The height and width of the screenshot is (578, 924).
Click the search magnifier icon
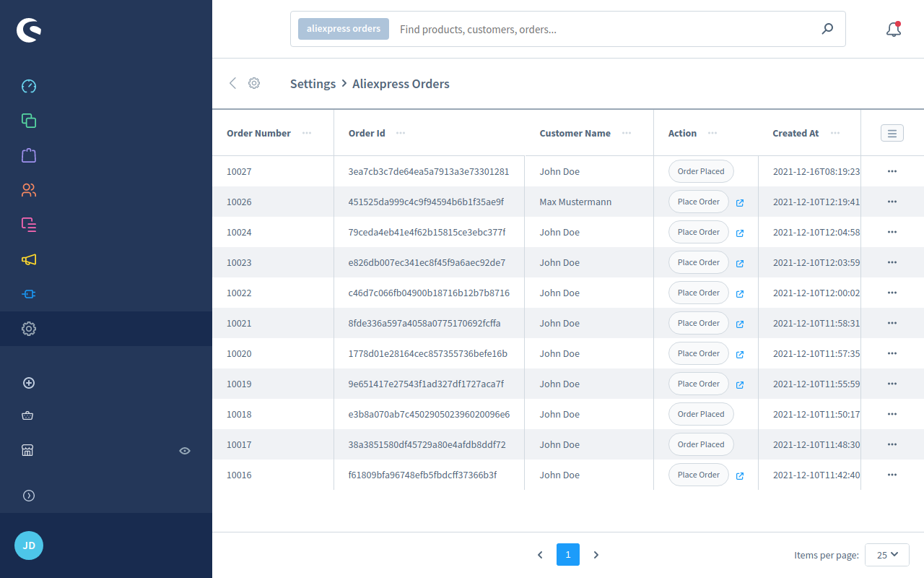pyautogui.click(x=827, y=29)
